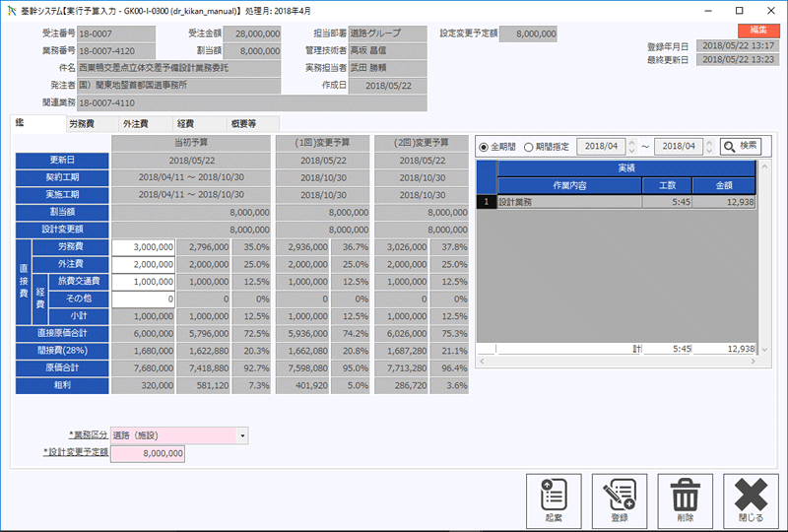Select the 全期間 radio button
Viewport: 788px width, 532px height.
484,147
